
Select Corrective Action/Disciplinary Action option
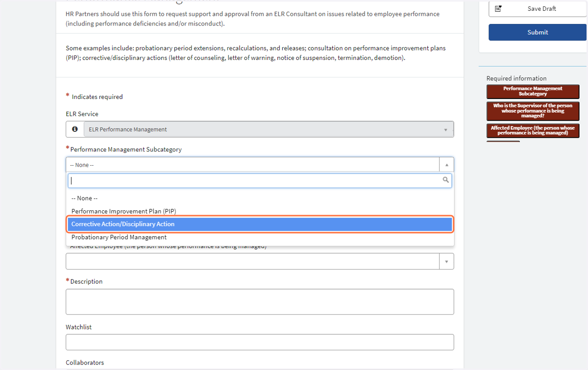click(x=260, y=224)
